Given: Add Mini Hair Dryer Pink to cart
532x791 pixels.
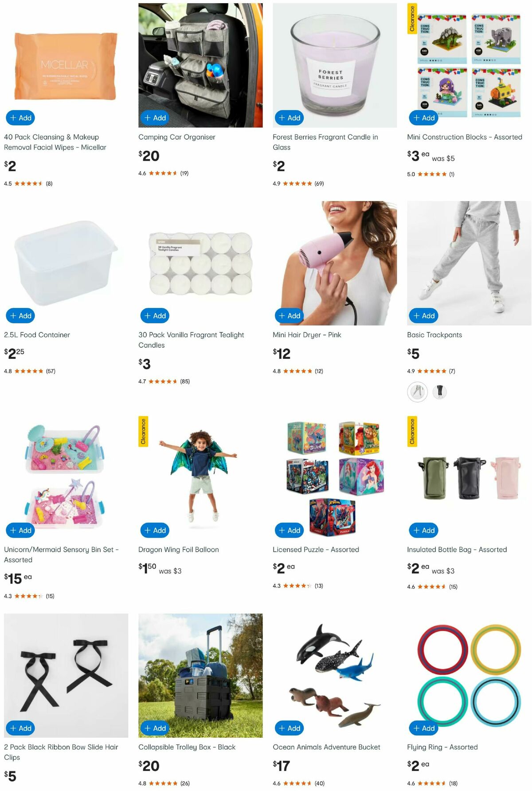Looking at the screenshot, I should point(289,316).
